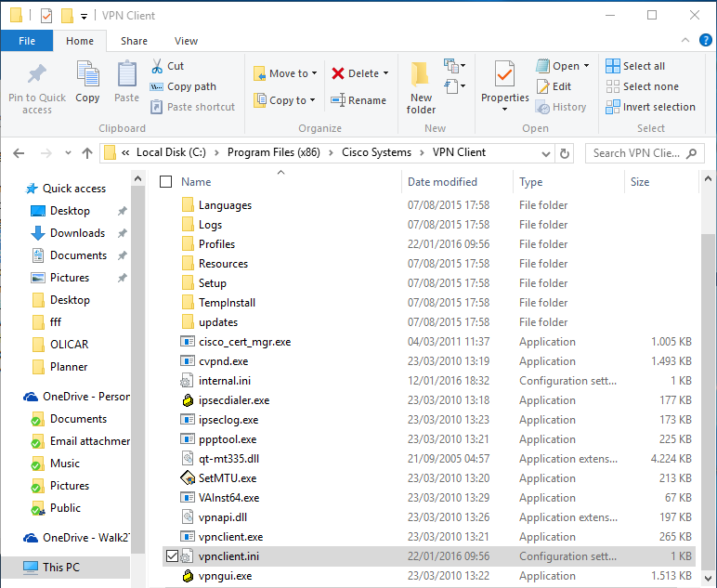Create a New folder
717x588 pixels.
tap(421, 88)
